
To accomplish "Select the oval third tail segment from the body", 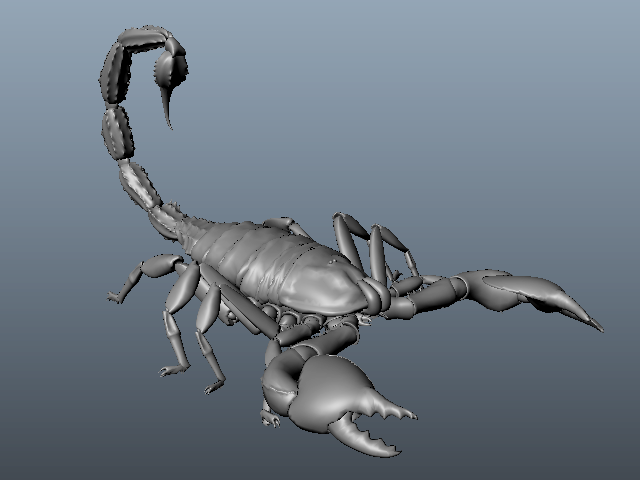I will pyautogui.click(x=118, y=133).
